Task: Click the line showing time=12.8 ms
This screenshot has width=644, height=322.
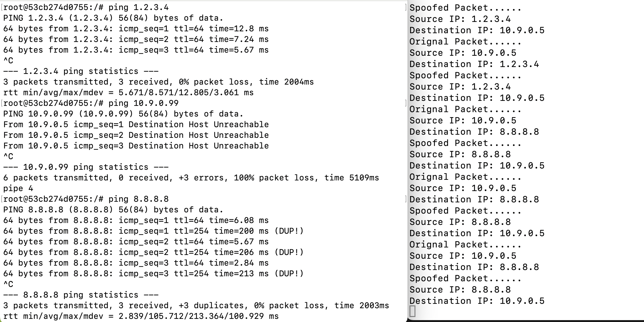Action: (x=136, y=29)
